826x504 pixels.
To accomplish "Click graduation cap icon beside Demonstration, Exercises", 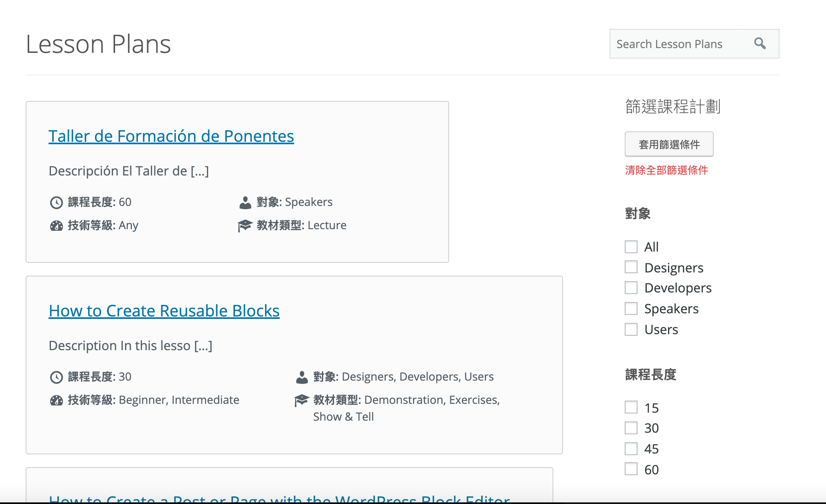I will (302, 400).
